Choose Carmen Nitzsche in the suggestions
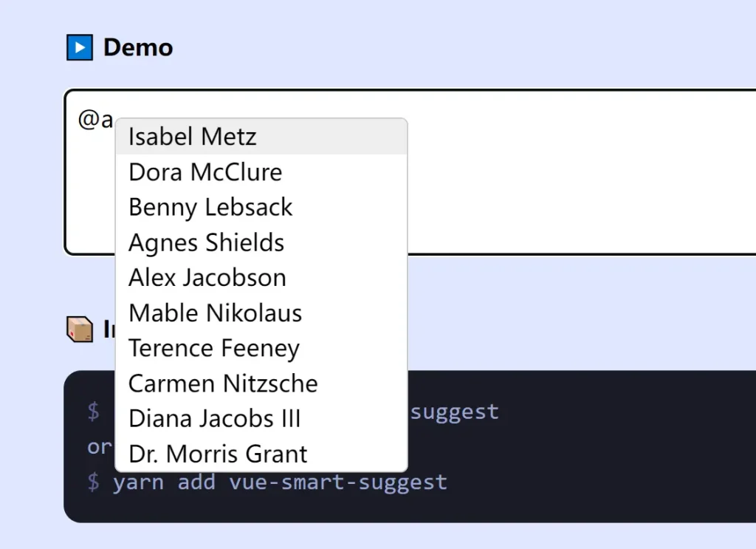The width and height of the screenshot is (756, 549). coord(222,383)
